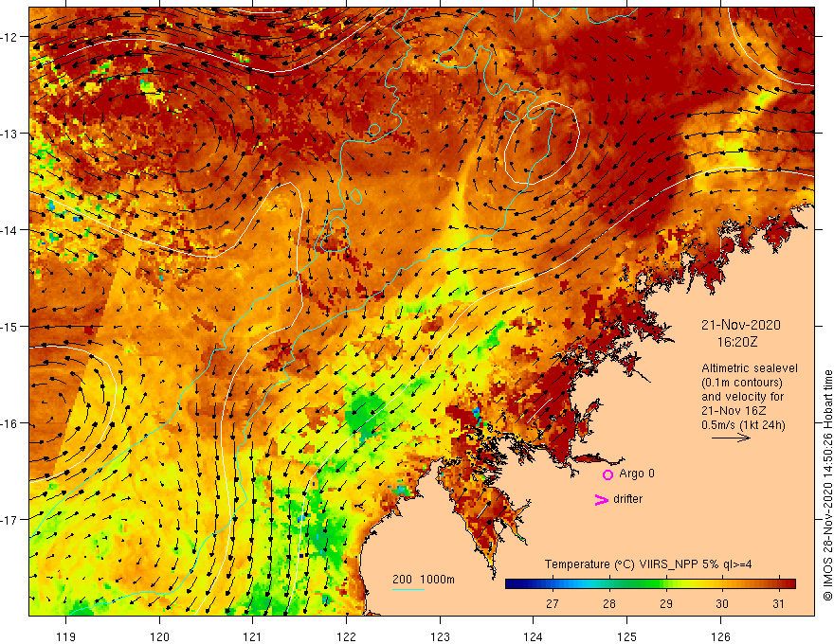Click the 122 longitude axis label
Image resolution: width=834 pixels, height=644 pixels.
[346, 636]
